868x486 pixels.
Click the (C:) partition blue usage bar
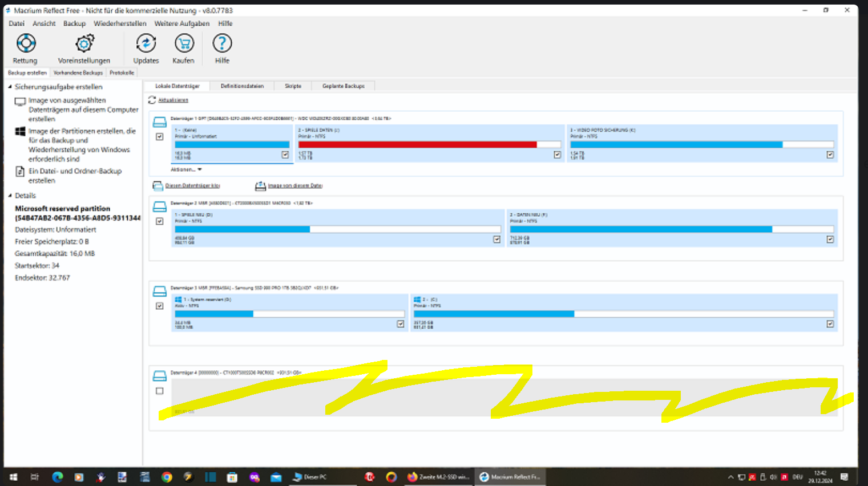tap(624, 314)
